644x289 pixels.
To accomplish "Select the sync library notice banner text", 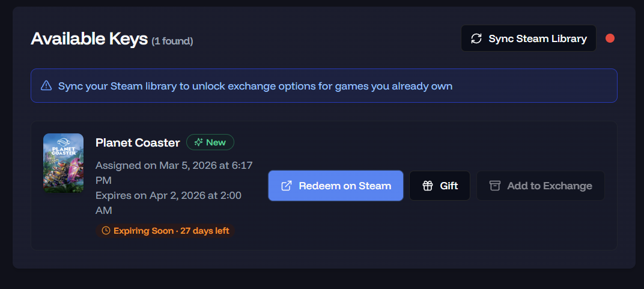I will 255,86.
